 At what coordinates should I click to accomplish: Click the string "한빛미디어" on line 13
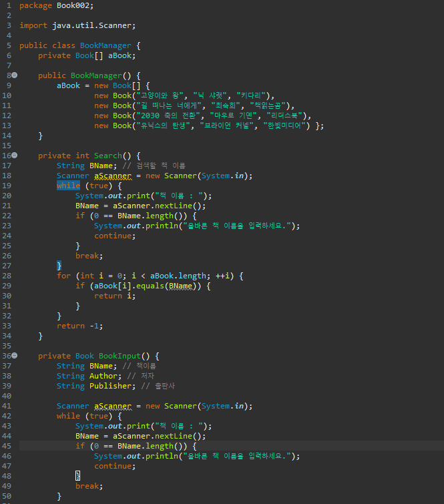coord(286,125)
